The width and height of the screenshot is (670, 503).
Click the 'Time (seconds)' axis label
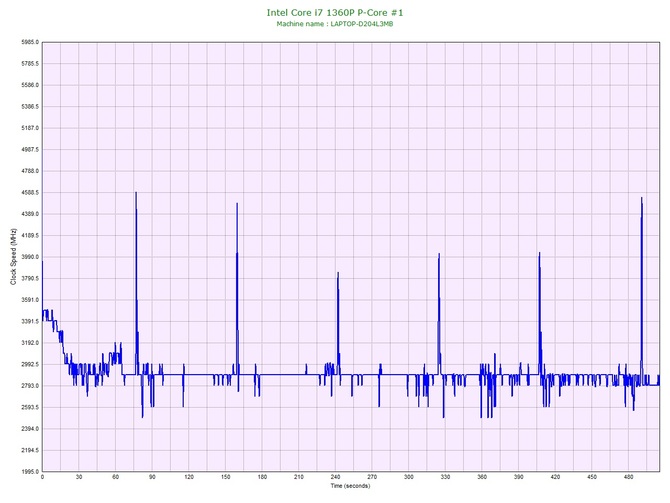(x=350, y=486)
